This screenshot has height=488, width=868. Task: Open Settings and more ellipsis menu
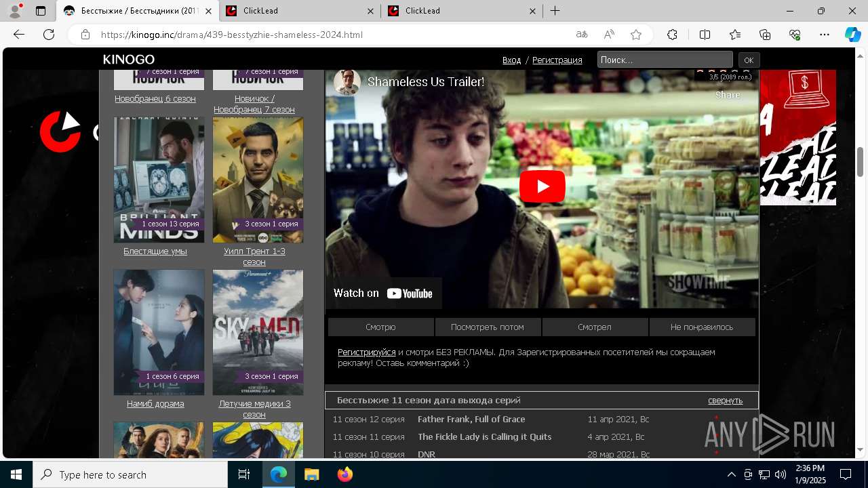click(825, 35)
